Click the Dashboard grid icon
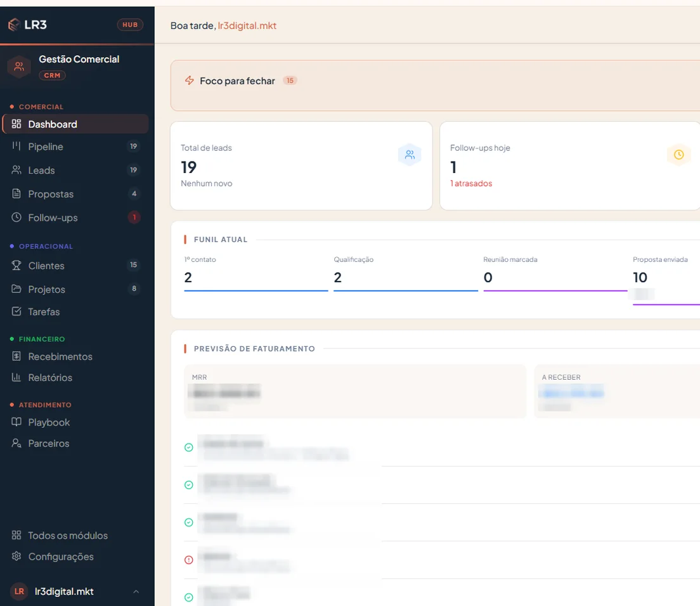The image size is (700, 606). tap(16, 124)
